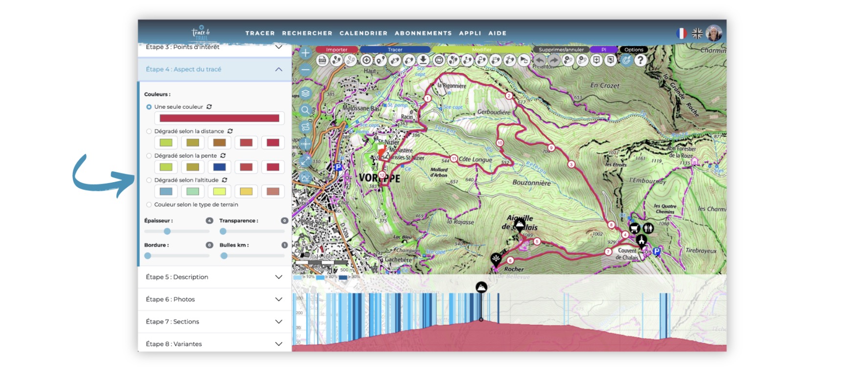Click the undo arrow icon

[x=539, y=60]
